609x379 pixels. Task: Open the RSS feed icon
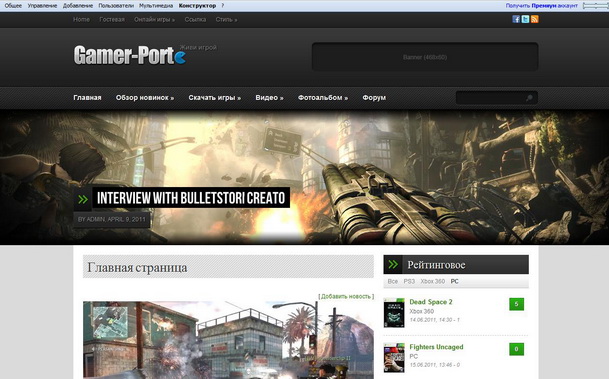tap(534, 19)
